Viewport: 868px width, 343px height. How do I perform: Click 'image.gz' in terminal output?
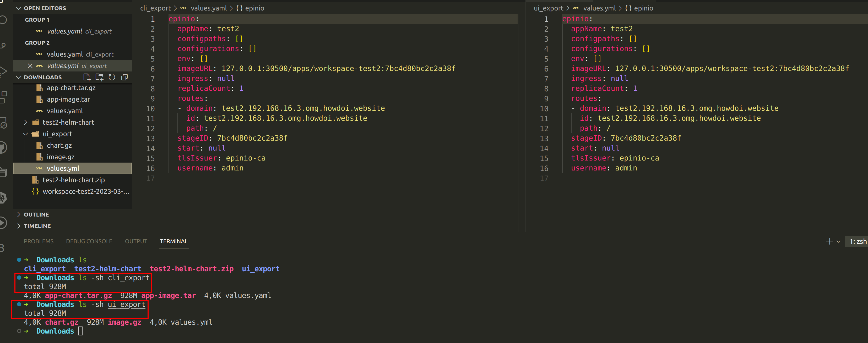pos(125,322)
